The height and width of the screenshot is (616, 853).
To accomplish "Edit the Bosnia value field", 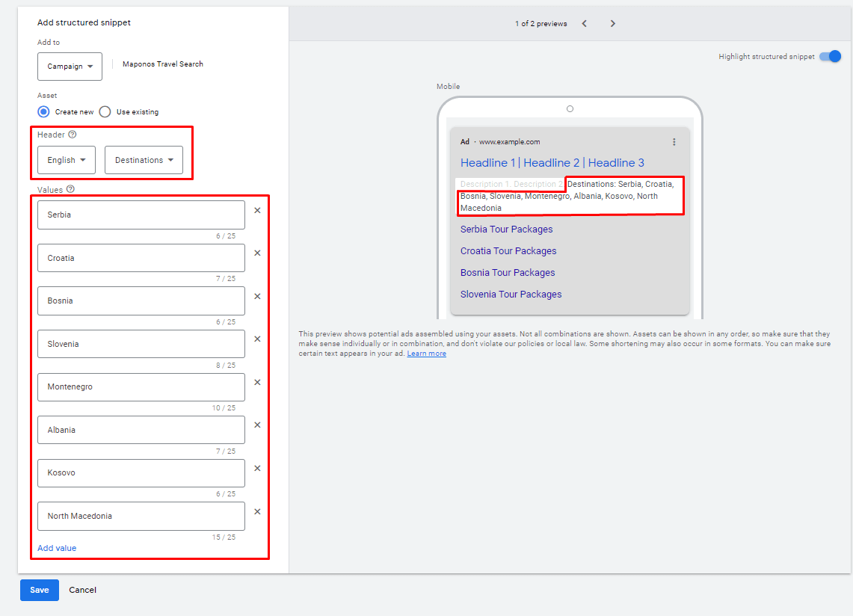I will pos(141,301).
